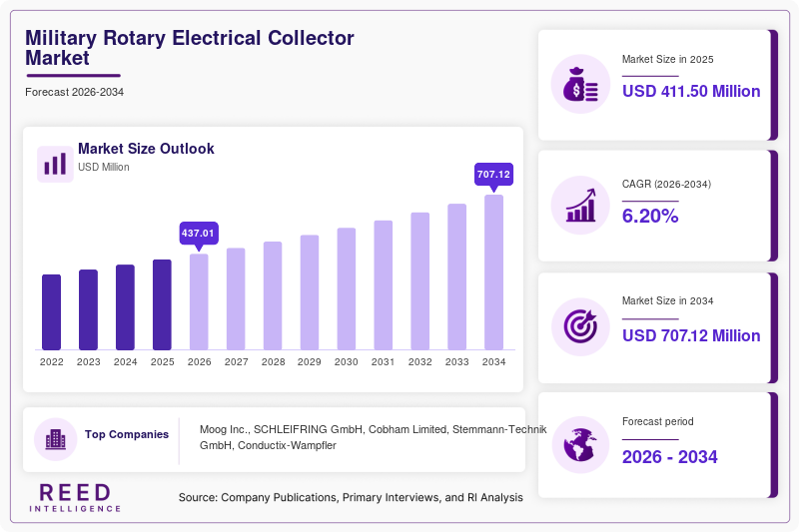Viewport: 799px width, 532px height.
Task: Click the 2026 bar in chart
Action: (199, 301)
